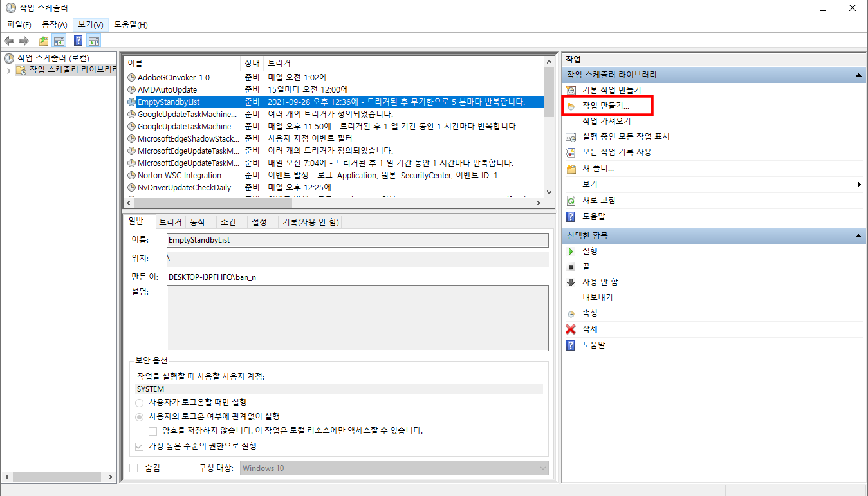Click the Back arrow toolbar icon
The height and width of the screenshot is (496, 868).
[x=9, y=41]
